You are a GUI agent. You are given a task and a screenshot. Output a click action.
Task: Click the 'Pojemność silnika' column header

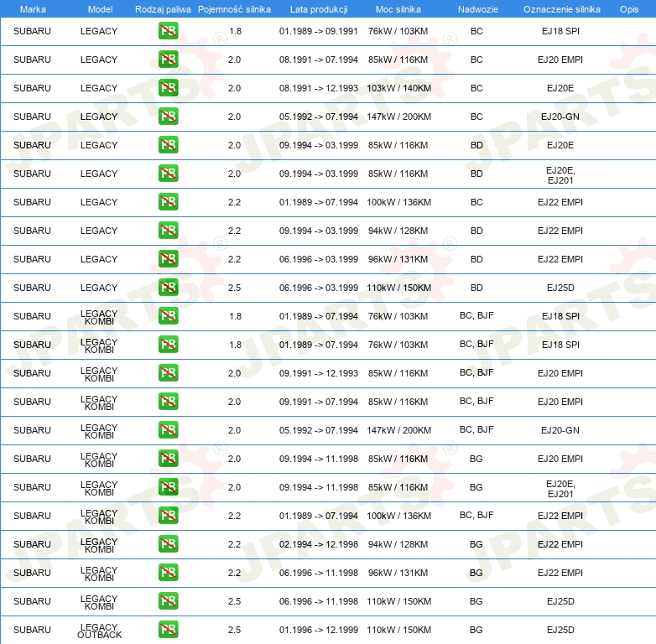(234, 9)
